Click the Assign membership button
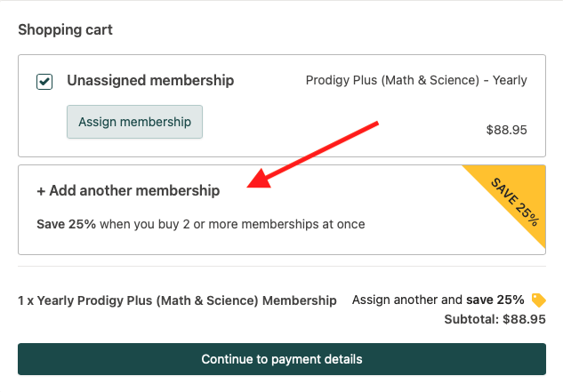This screenshot has width=563, height=392. pyautogui.click(x=134, y=122)
